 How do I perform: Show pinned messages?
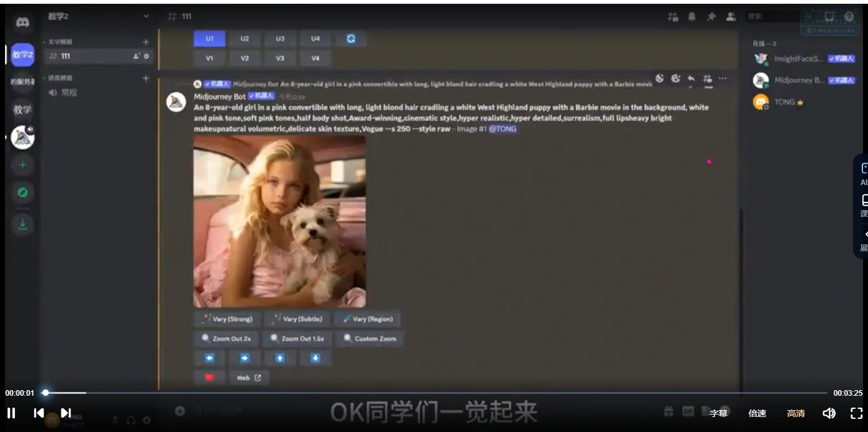click(711, 17)
